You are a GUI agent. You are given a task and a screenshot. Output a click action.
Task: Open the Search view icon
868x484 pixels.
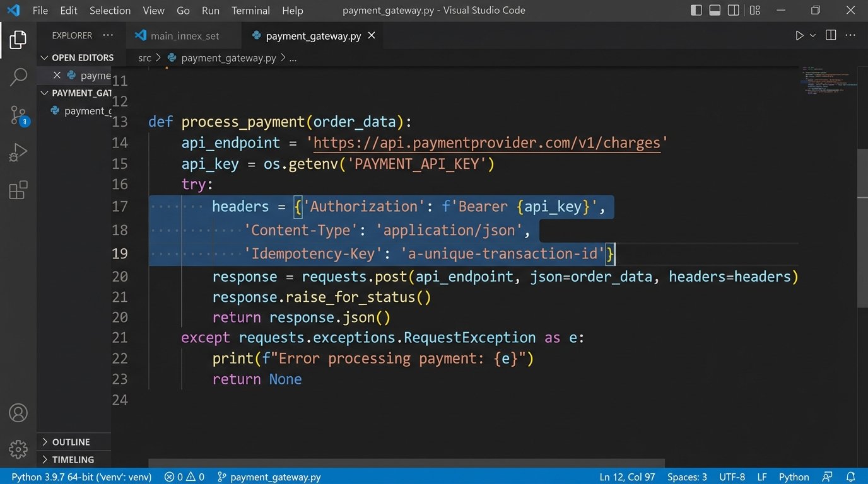pos(18,77)
